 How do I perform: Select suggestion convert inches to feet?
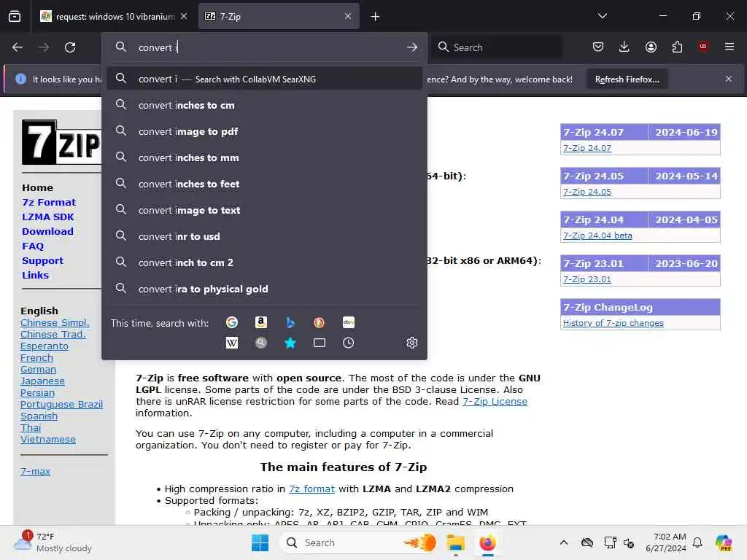pyautogui.click(x=264, y=184)
